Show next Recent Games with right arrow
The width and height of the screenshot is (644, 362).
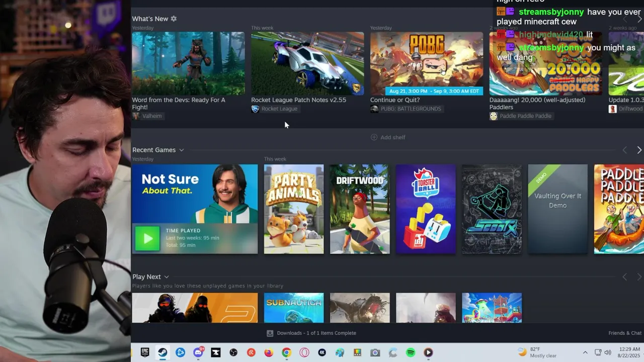point(639,150)
